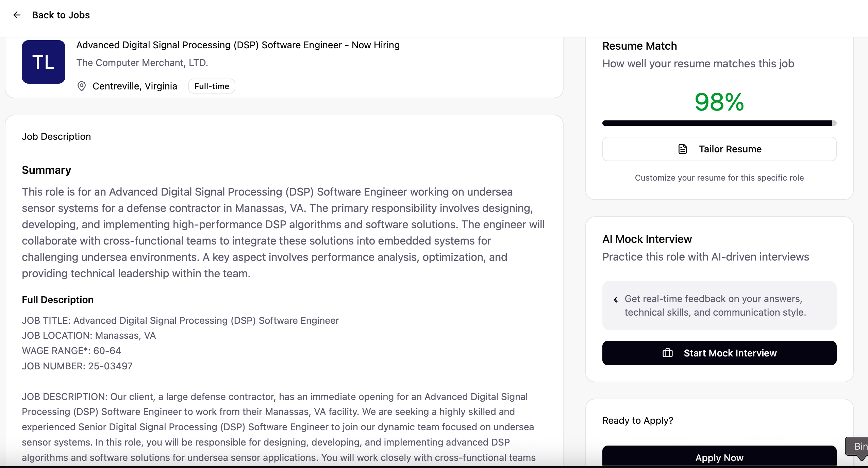Click the Back to Jobs link
The image size is (868, 468).
point(61,15)
